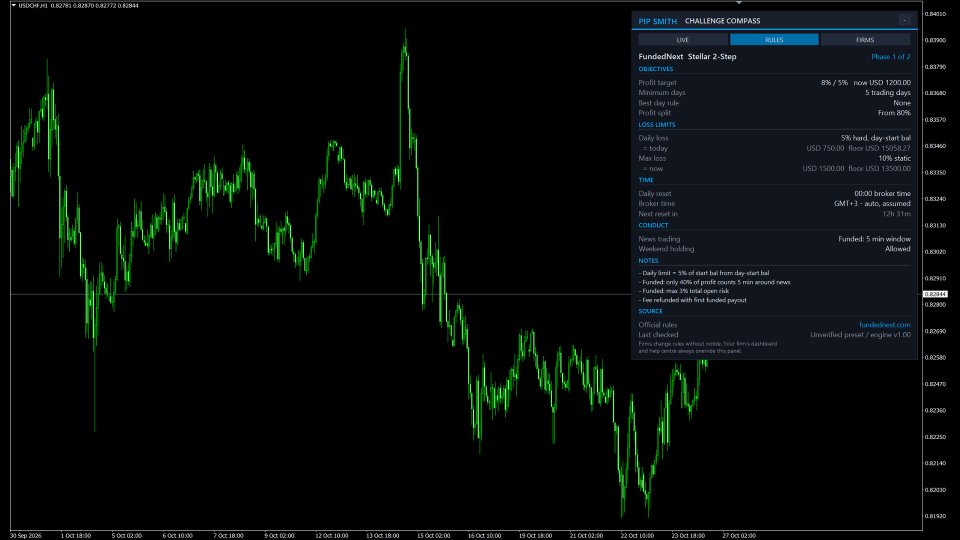Click the "Funded: only 40% of profit counts" note
The image size is (960, 540).
tap(714, 282)
